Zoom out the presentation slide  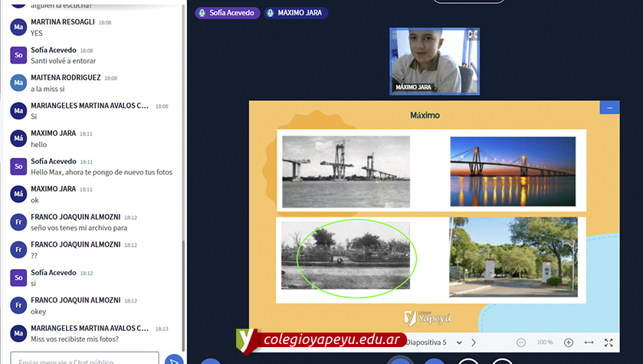click(521, 343)
